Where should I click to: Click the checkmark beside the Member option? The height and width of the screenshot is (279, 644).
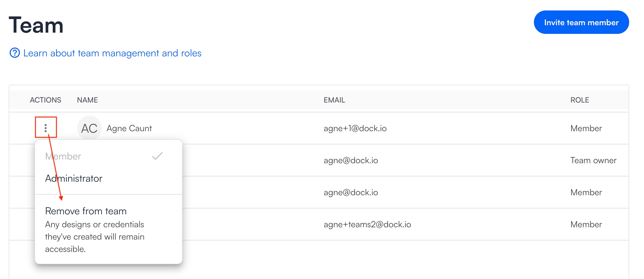pos(157,156)
